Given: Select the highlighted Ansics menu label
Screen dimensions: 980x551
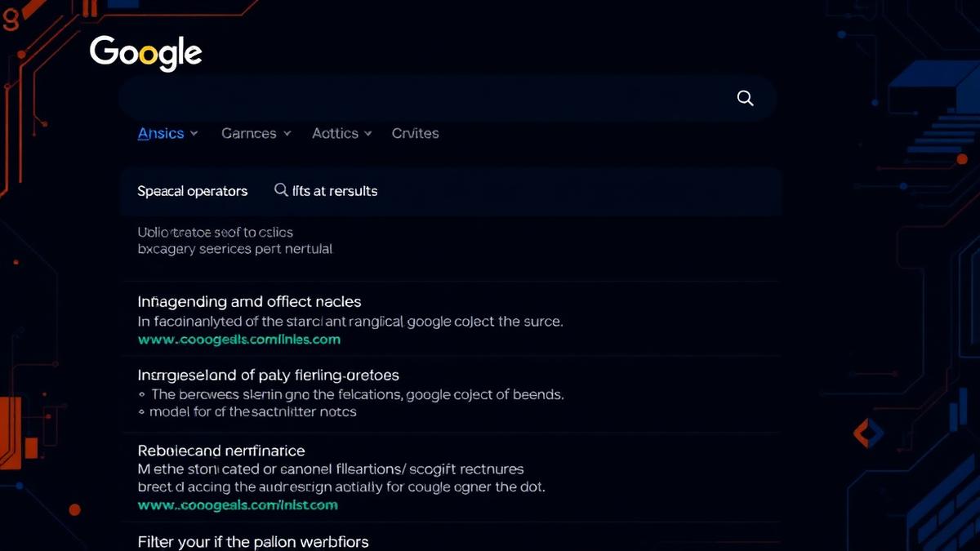Looking at the screenshot, I should [159, 133].
